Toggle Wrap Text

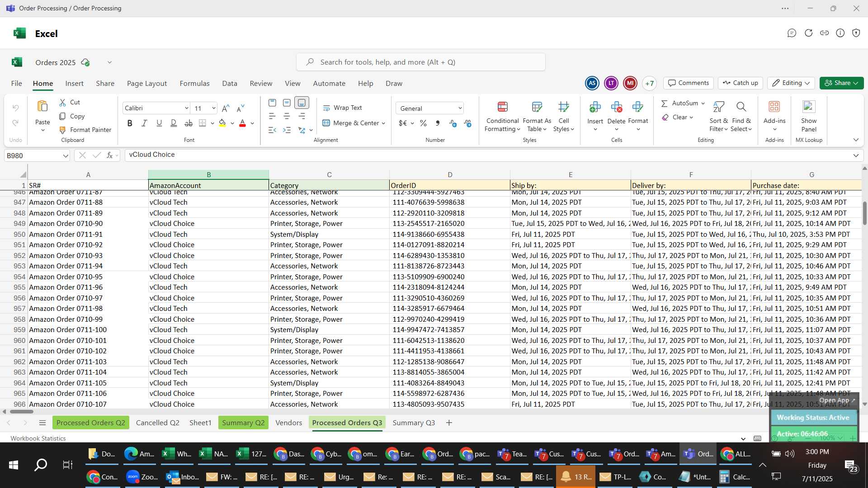coord(342,108)
